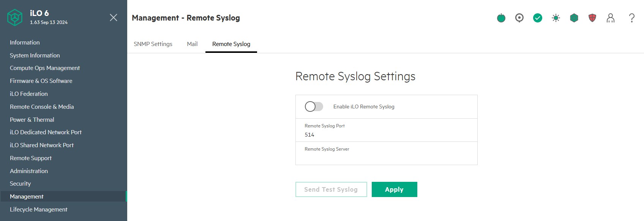Open the user account icon menu
Viewport: 644px width, 221px height.
point(611,18)
